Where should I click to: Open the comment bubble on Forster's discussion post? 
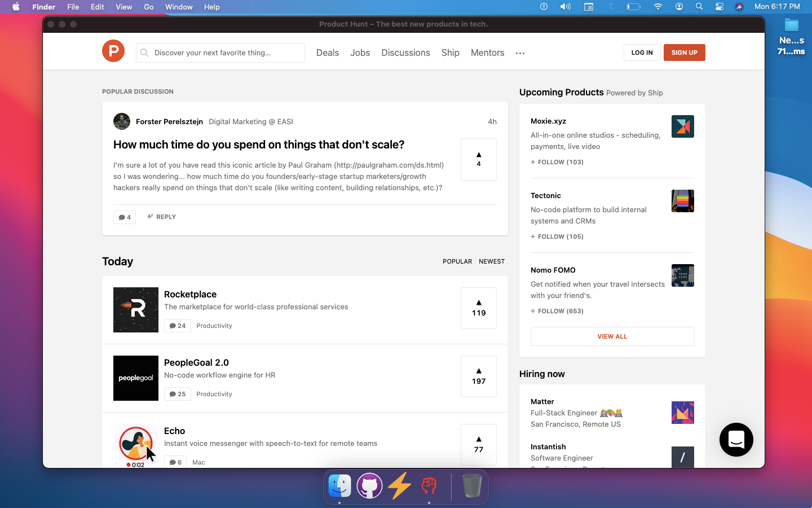coord(124,217)
